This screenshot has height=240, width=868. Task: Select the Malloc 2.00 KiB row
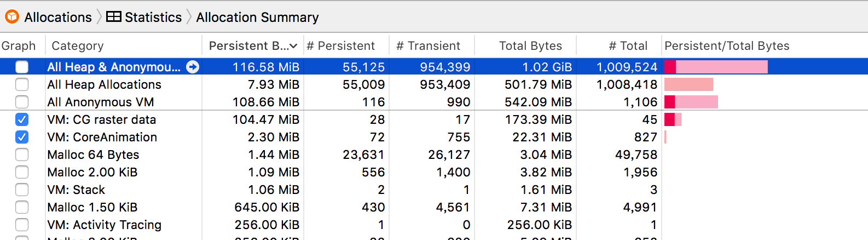pyautogui.click(x=434, y=172)
